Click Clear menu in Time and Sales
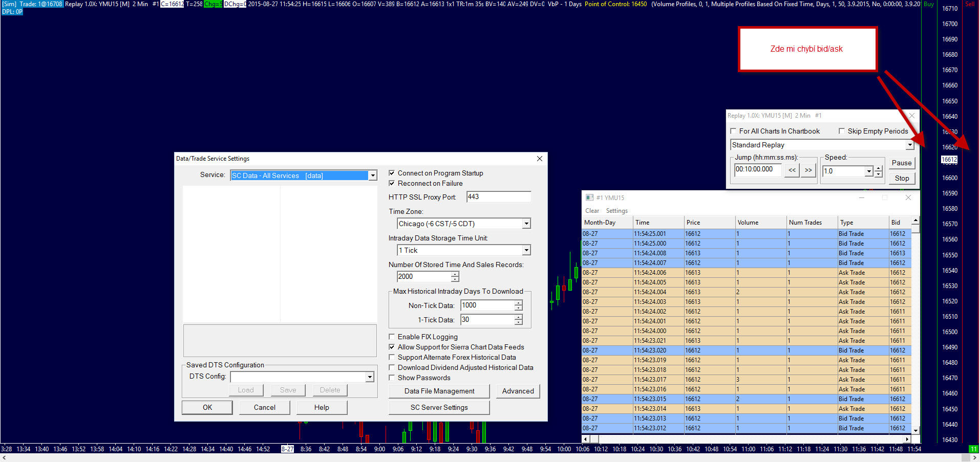This screenshot has width=980, height=462. (592, 211)
